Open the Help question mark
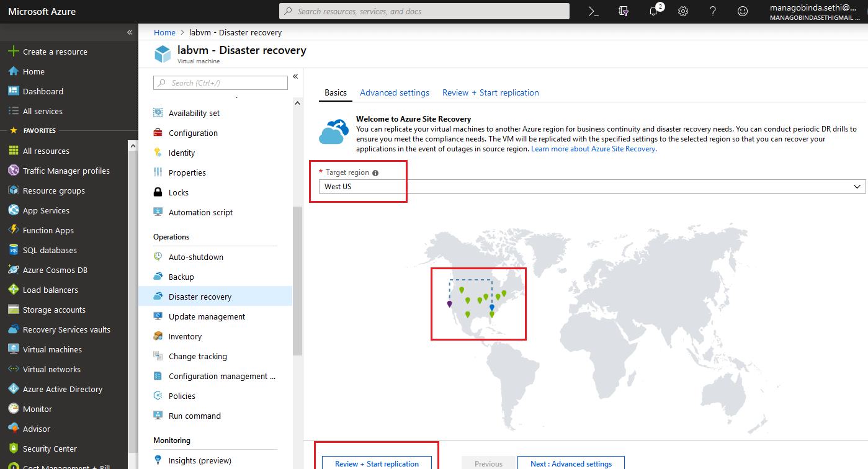This screenshot has width=868, height=469. point(713,11)
